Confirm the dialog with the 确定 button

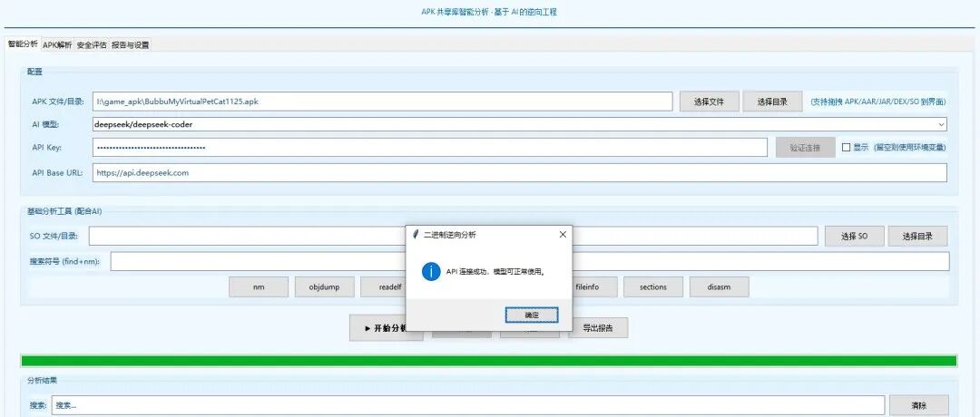(x=531, y=315)
